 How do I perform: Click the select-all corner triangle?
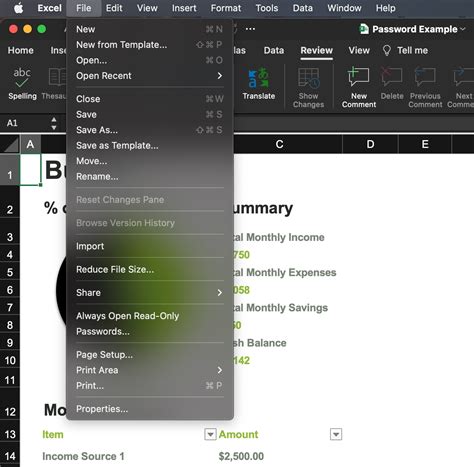click(x=10, y=144)
